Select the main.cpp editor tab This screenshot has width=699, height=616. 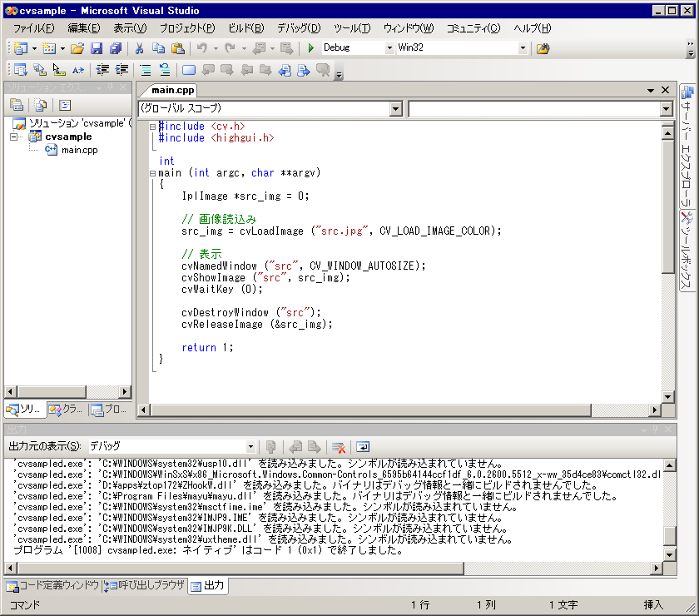[x=172, y=90]
